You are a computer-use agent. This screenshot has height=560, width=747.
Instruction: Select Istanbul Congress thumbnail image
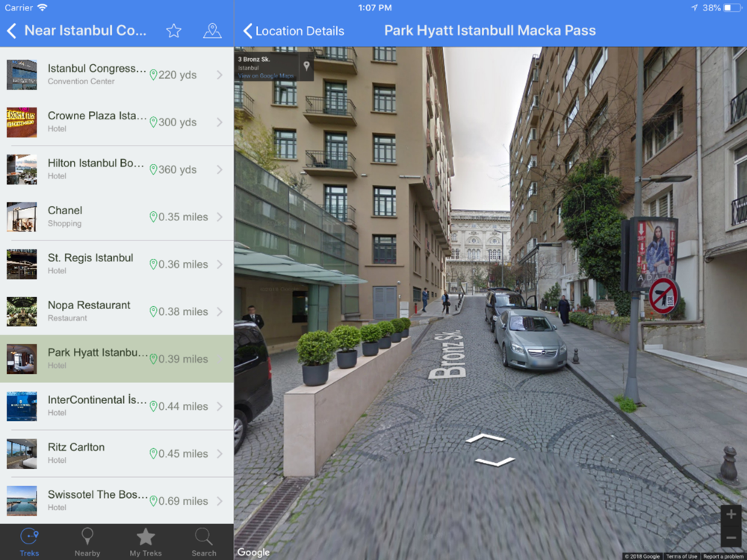click(x=22, y=75)
